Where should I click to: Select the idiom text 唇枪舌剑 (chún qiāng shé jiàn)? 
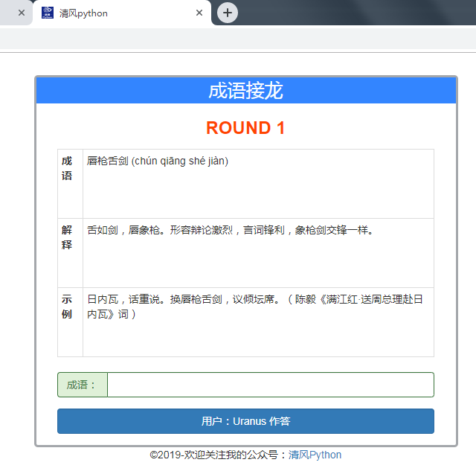click(158, 161)
